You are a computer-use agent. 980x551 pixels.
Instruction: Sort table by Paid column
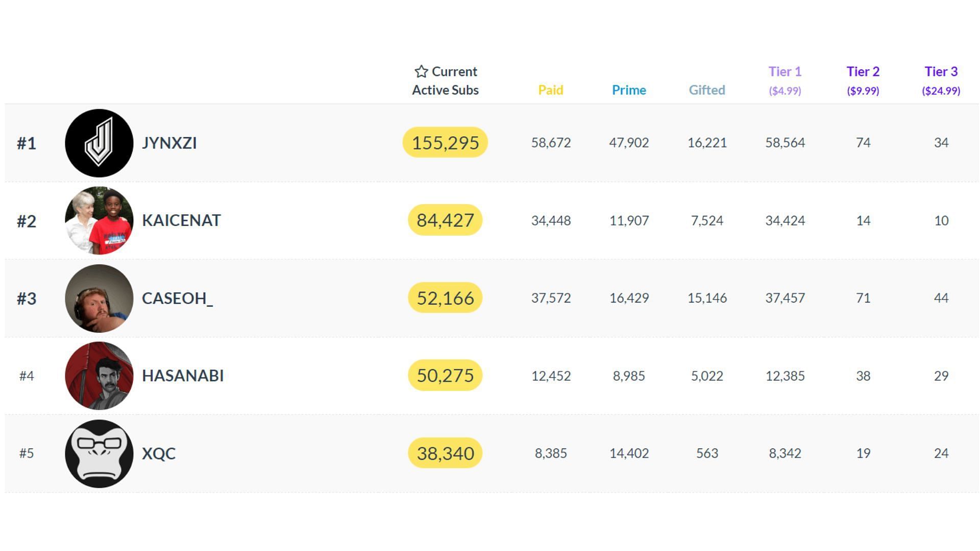click(x=551, y=90)
